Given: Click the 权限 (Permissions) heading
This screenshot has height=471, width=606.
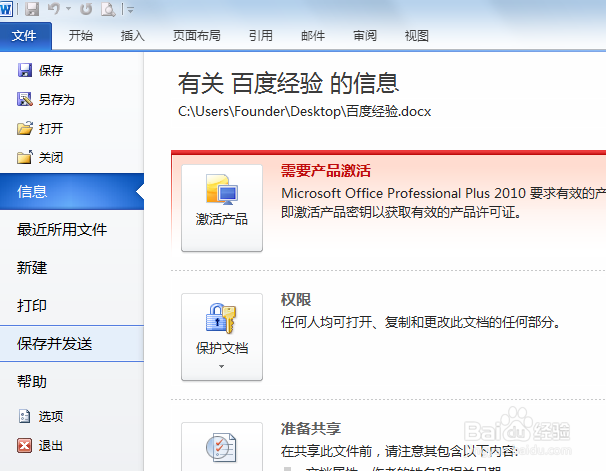Looking at the screenshot, I should tap(296, 299).
